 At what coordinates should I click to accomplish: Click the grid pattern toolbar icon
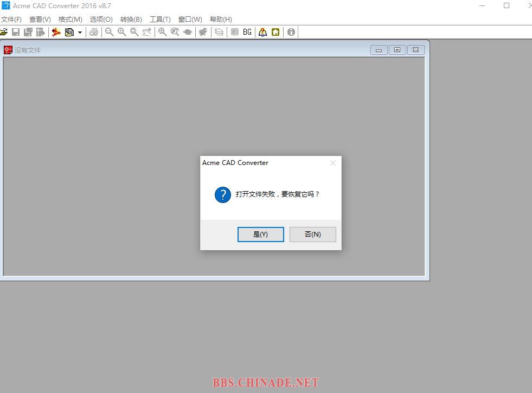(234, 32)
